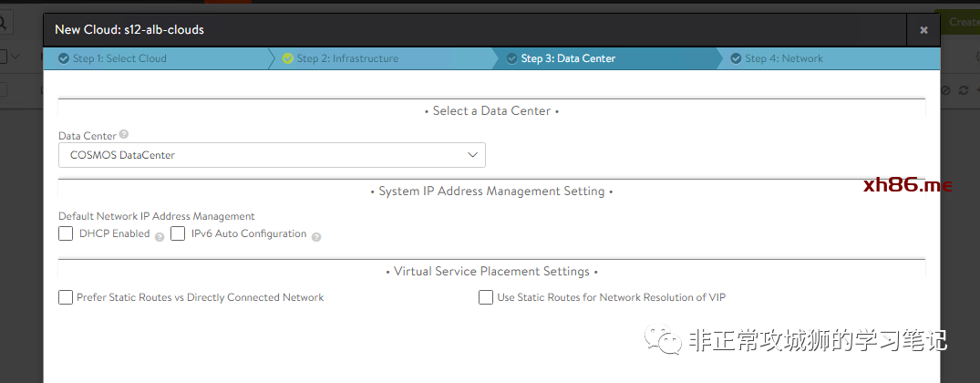Click the DHCP Enabled help icon
Viewport: 980px width, 383px height.
pos(160,236)
